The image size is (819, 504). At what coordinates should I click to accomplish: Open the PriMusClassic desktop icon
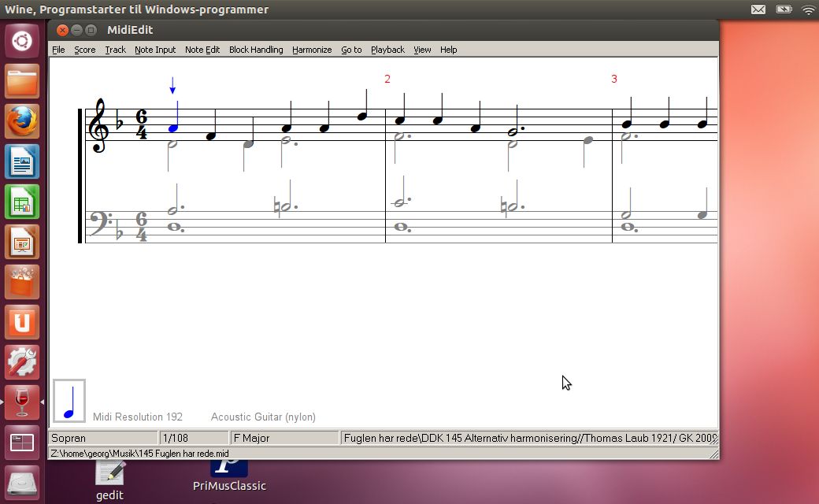coord(229,476)
